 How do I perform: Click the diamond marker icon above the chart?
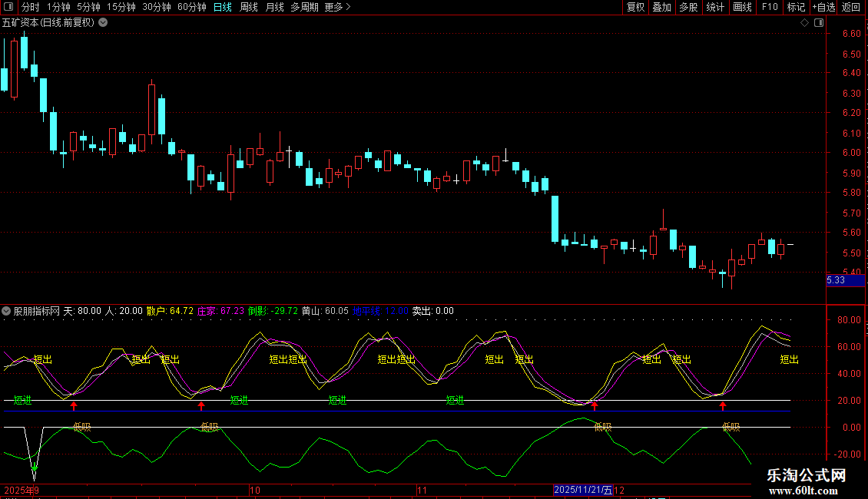(804, 23)
